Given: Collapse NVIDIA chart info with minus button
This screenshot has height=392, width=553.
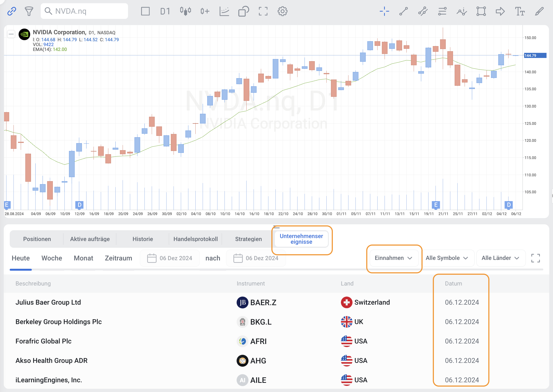Looking at the screenshot, I should pyautogui.click(x=11, y=34).
